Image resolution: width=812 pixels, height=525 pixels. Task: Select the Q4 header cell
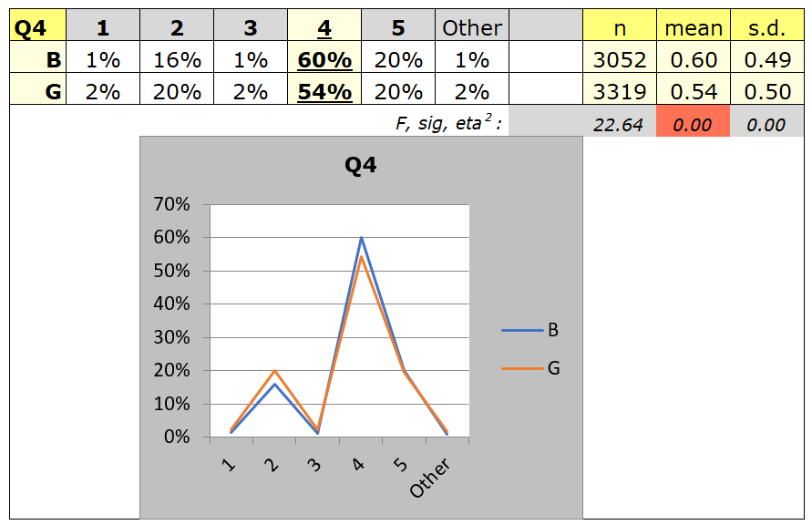point(37,26)
